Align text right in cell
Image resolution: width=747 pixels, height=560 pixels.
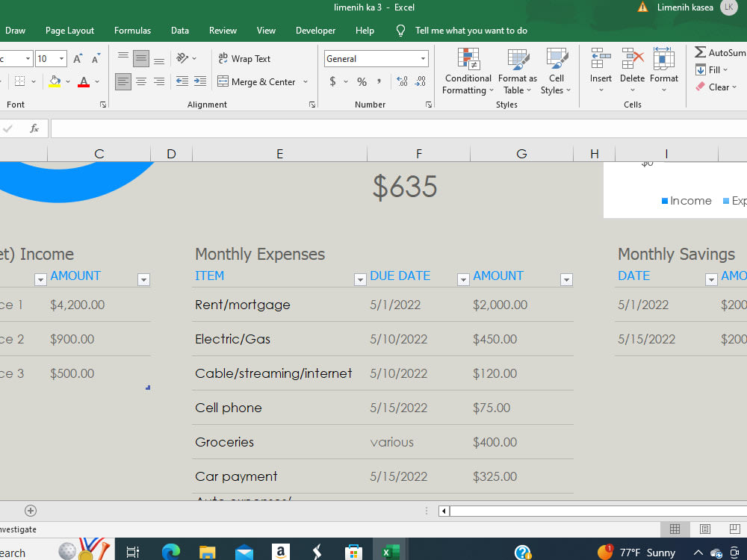159,81
